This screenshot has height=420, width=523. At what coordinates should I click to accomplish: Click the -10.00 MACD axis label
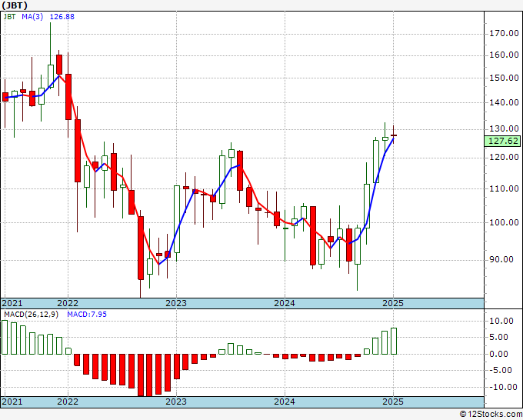click(501, 387)
